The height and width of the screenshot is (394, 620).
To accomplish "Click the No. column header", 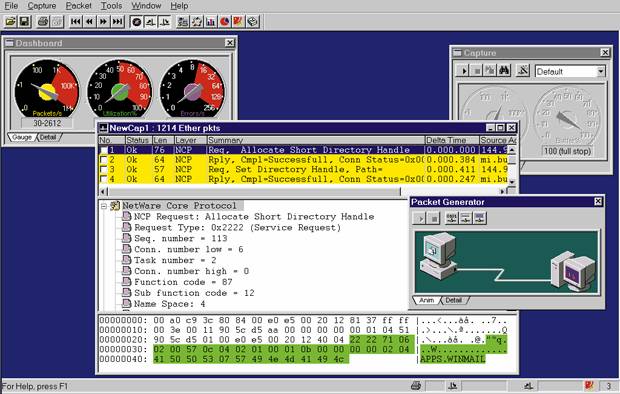I will coord(112,140).
